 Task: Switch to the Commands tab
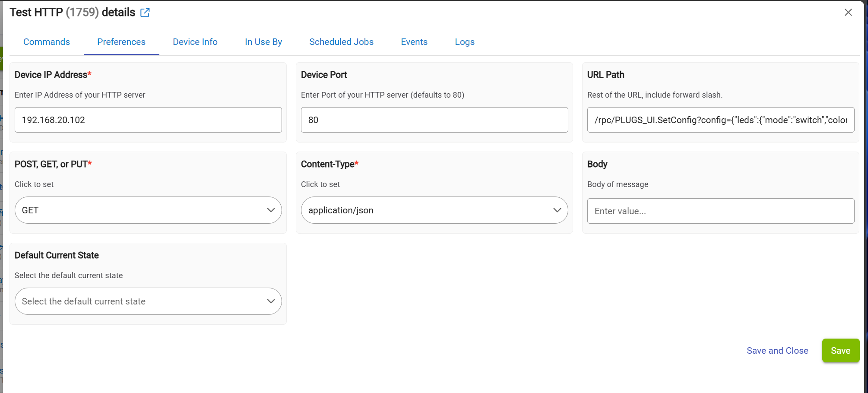tap(47, 42)
